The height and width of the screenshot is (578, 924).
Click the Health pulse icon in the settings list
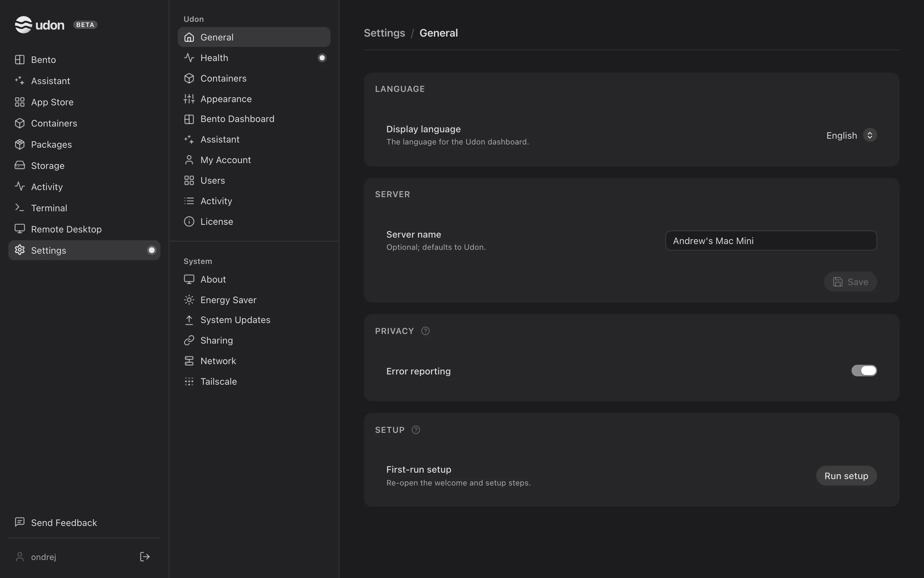pyautogui.click(x=189, y=58)
